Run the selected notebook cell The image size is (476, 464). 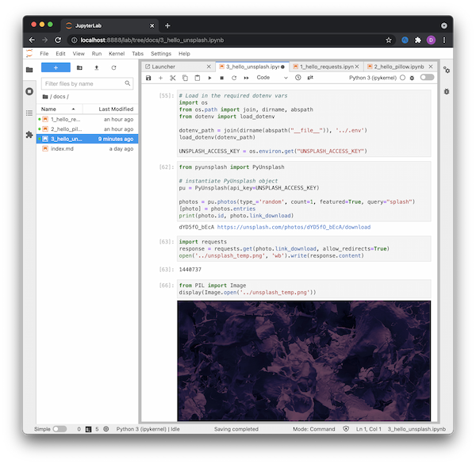(x=210, y=78)
